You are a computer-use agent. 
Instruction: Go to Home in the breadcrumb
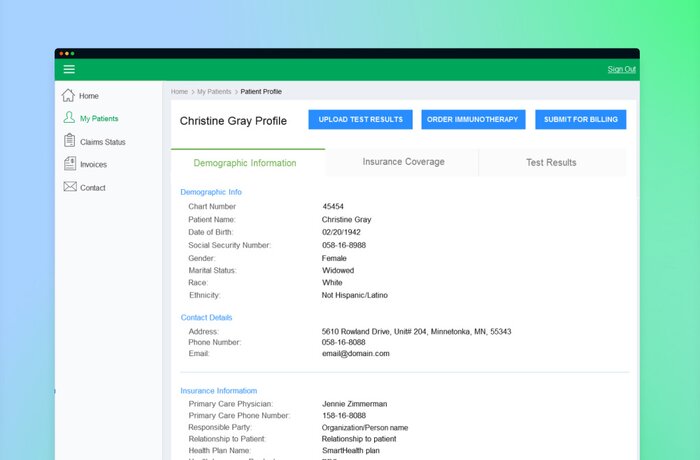[x=180, y=91]
